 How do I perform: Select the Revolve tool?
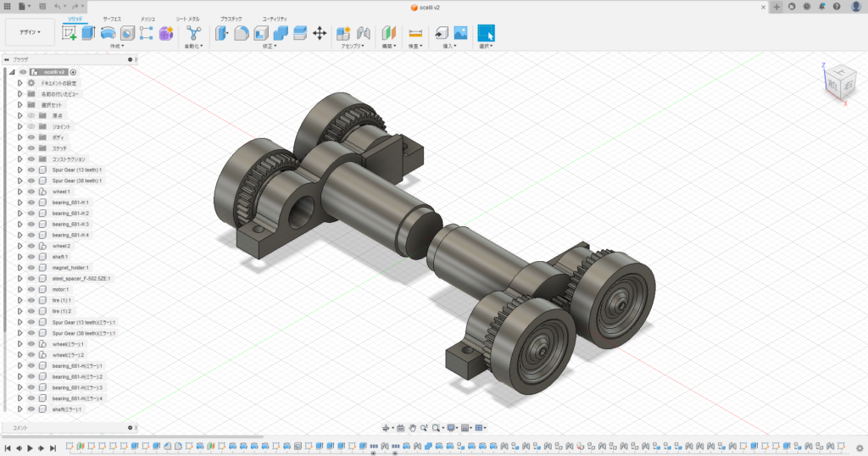tap(108, 33)
